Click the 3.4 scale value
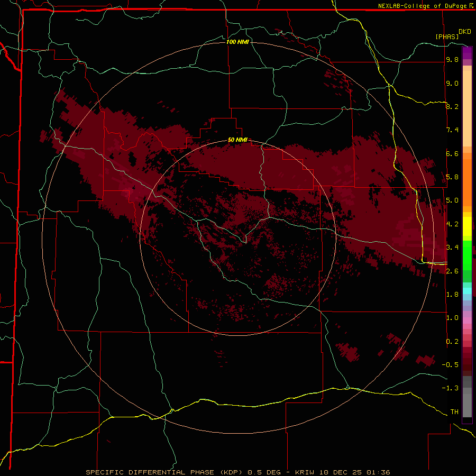The image size is (476, 476). tap(452, 248)
